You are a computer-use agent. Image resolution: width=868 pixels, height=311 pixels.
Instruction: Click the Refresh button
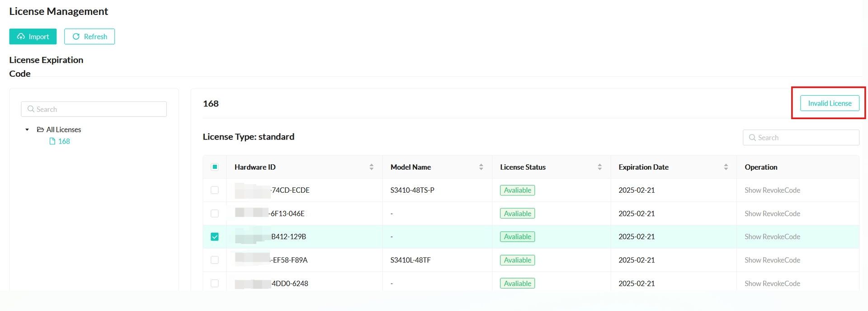90,37
